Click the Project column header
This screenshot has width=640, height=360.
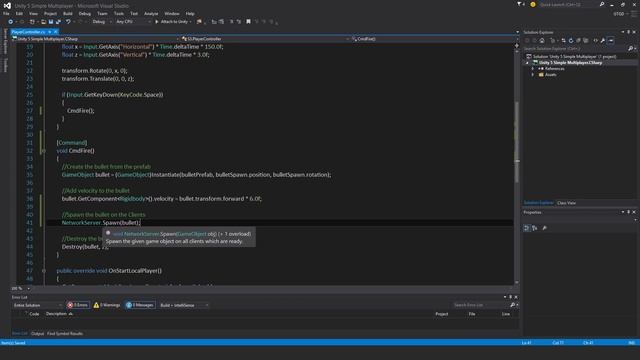441,313
